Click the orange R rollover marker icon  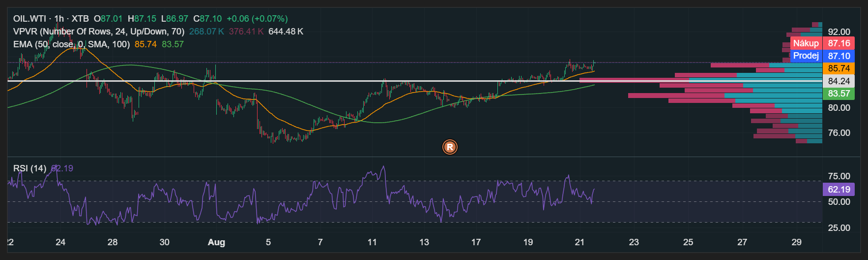click(x=450, y=147)
